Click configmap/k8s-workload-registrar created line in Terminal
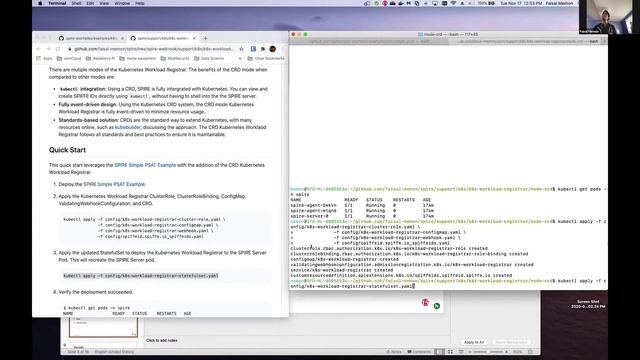Screen dimensions: 640x360 pyautogui.click(x=344, y=259)
